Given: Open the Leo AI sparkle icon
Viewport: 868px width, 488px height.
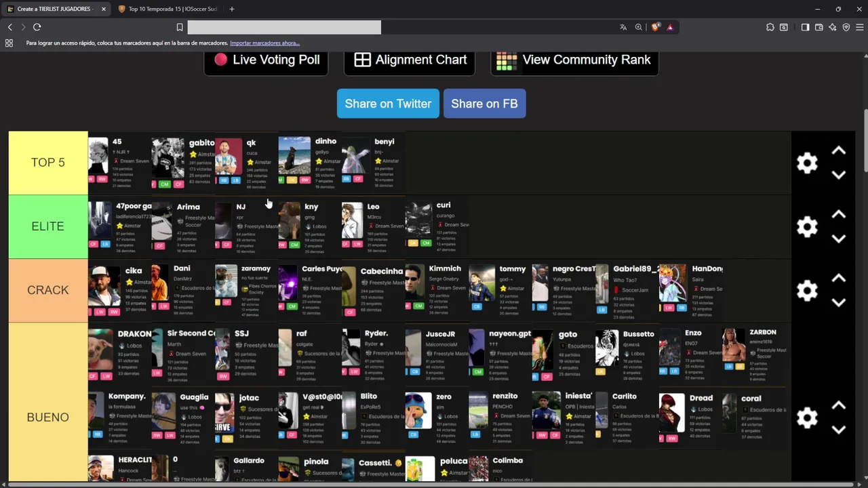Looking at the screenshot, I should click(833, 27).
